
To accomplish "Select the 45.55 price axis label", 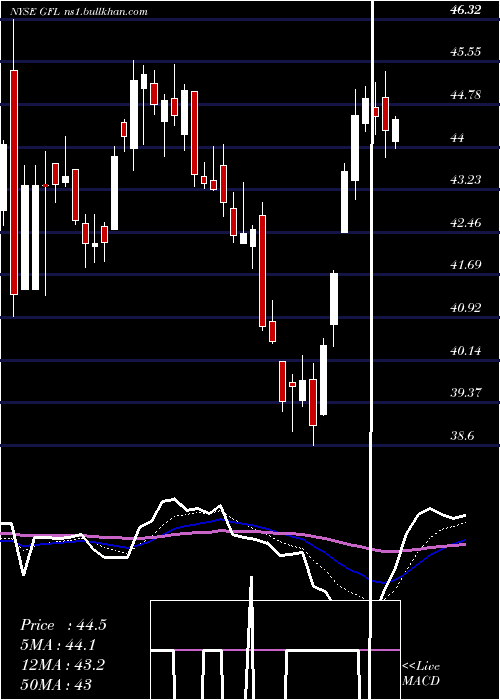I will [x=466, y=52].
